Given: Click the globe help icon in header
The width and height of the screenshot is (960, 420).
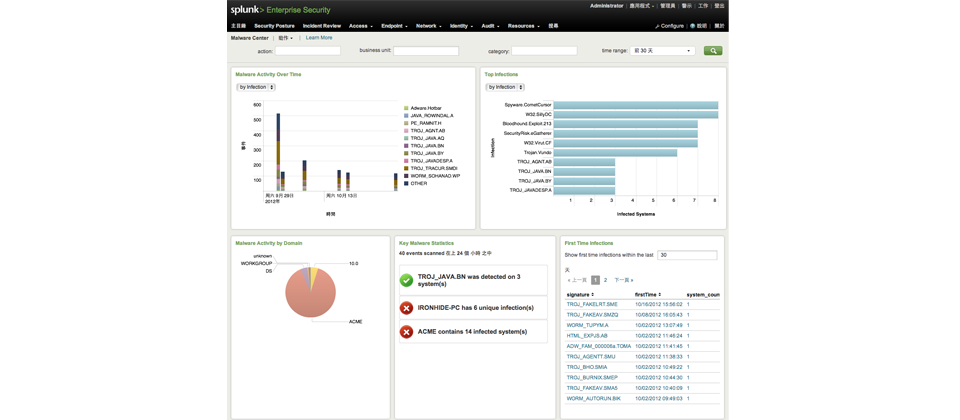Looking at the screenshot, I should (692, 26).
